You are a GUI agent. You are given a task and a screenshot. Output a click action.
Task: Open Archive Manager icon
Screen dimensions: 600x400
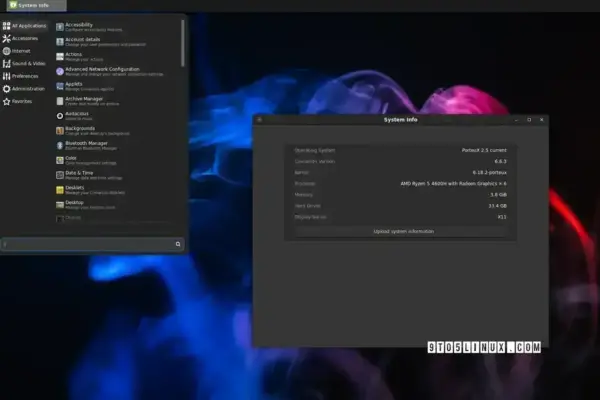click(60, 101)
